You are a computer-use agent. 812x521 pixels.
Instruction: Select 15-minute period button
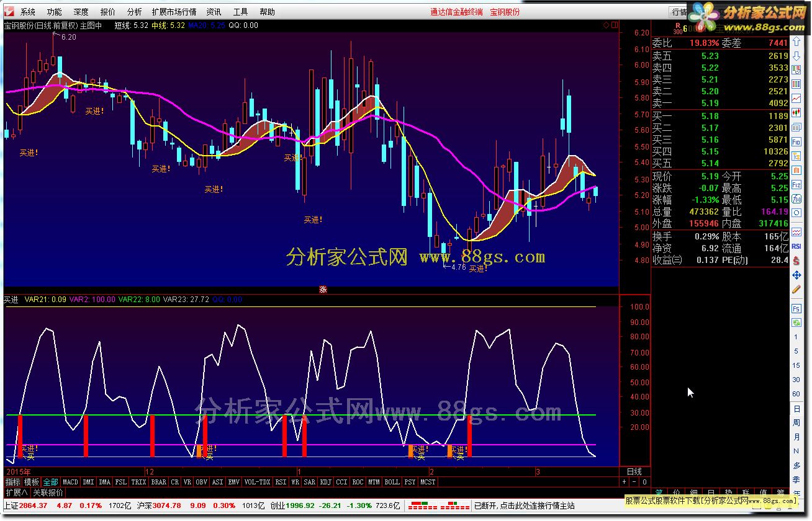pos(796,365)
